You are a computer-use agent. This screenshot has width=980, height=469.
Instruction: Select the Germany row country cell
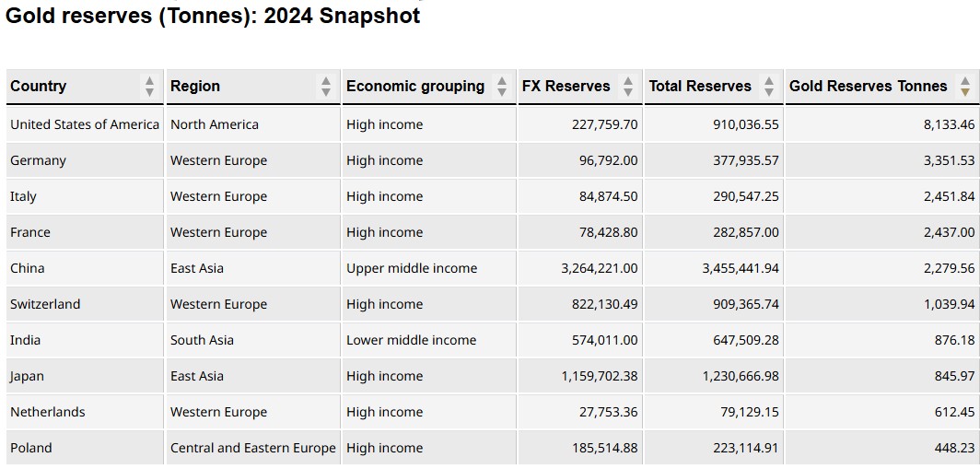(x=39, y=160)
